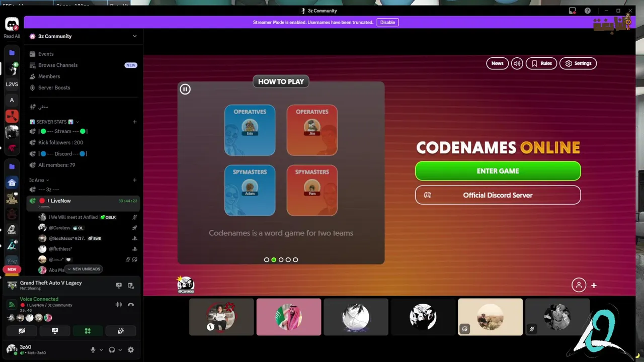
Task: Open Server Boosts
Action: tap(83, 87)
